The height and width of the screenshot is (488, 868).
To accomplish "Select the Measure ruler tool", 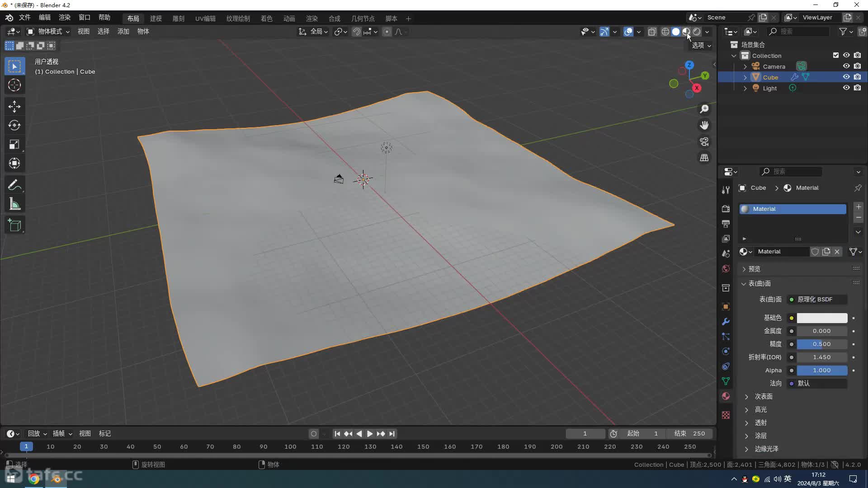I will (x=14, y=204).
